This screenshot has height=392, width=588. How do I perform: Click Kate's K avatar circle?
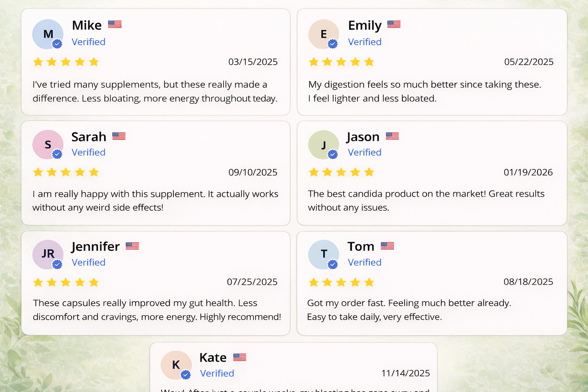click(176, 365)
